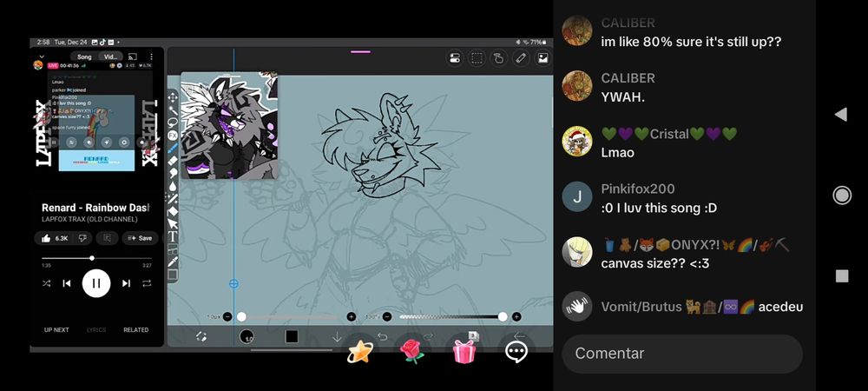This screenshot has width=868, height=391.
Task: Save song to playlist
Action: point(140,238)
